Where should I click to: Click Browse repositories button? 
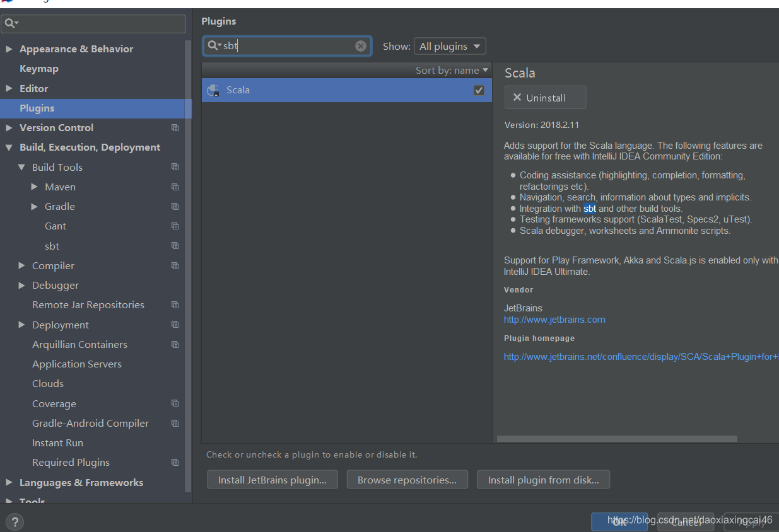tap(407, 480)
